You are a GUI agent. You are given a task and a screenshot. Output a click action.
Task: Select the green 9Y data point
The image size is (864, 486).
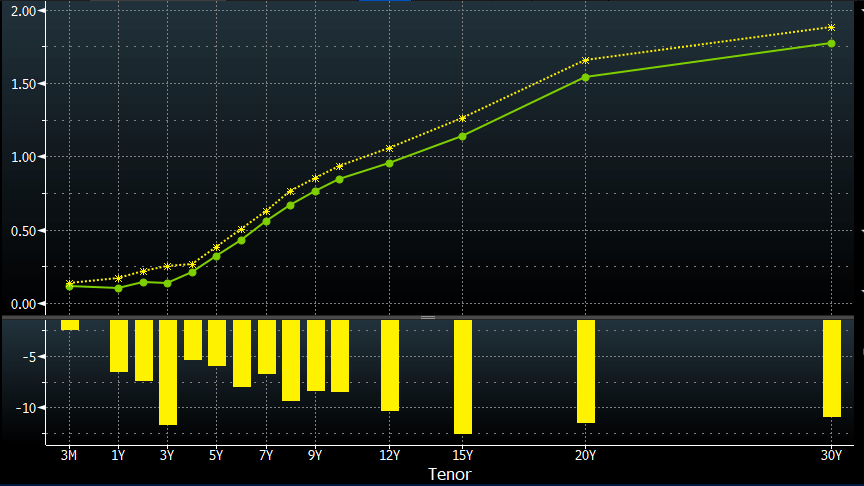[315, 191]
